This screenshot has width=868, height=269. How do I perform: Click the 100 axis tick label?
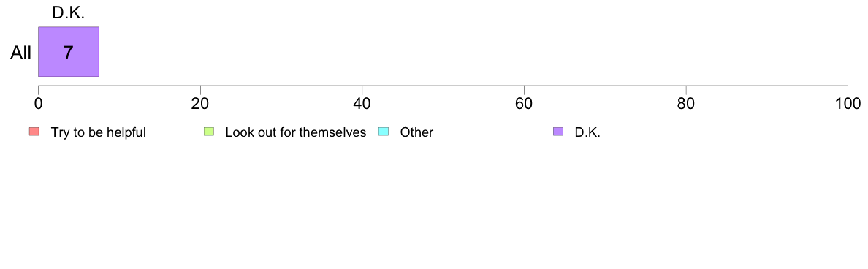pyautogui.click(x=846, y=103)
